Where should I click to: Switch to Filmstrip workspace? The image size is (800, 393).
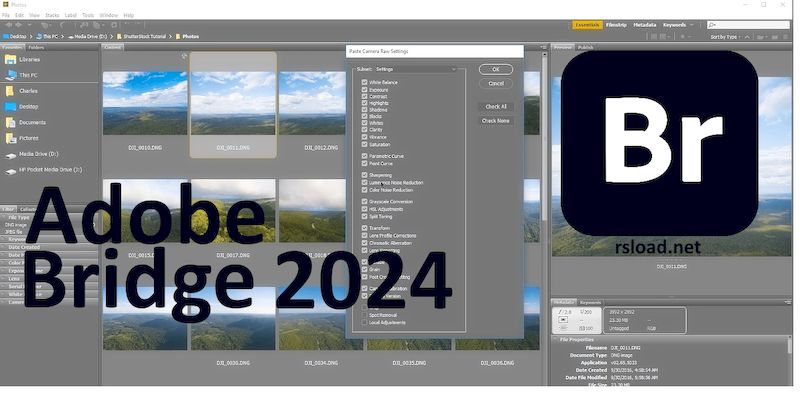(616, 25)
